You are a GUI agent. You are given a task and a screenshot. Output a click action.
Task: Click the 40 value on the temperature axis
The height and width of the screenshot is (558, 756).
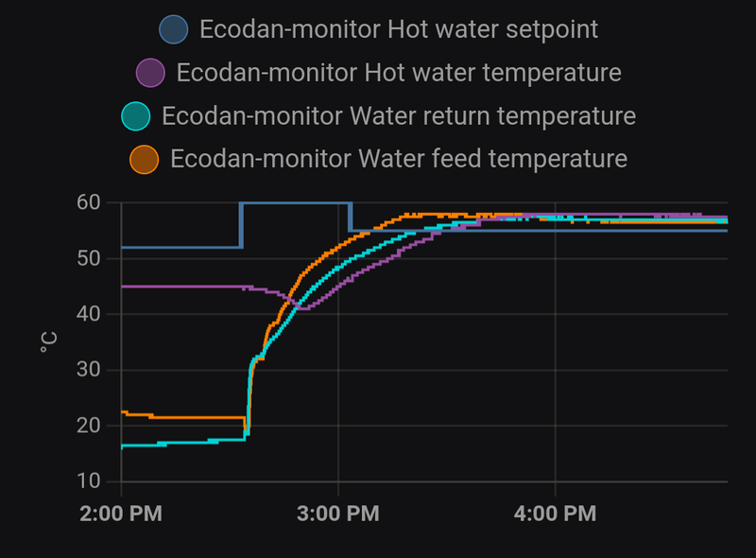88,314
